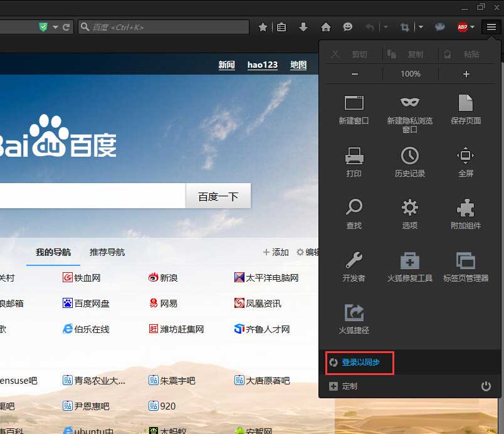Open 标签页管理器 tab manager
504x434 pixels.
466,267
